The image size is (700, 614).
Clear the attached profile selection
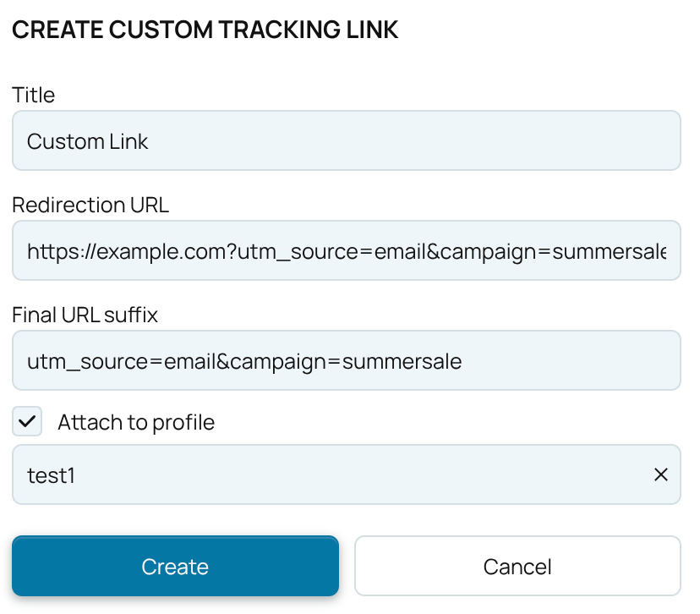click(661, 474)
